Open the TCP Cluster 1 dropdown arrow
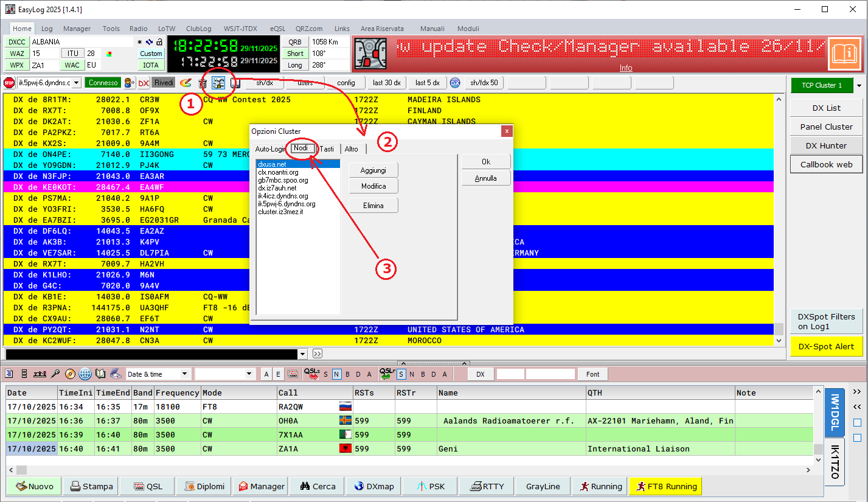The image size is (868, 502). 859,86
